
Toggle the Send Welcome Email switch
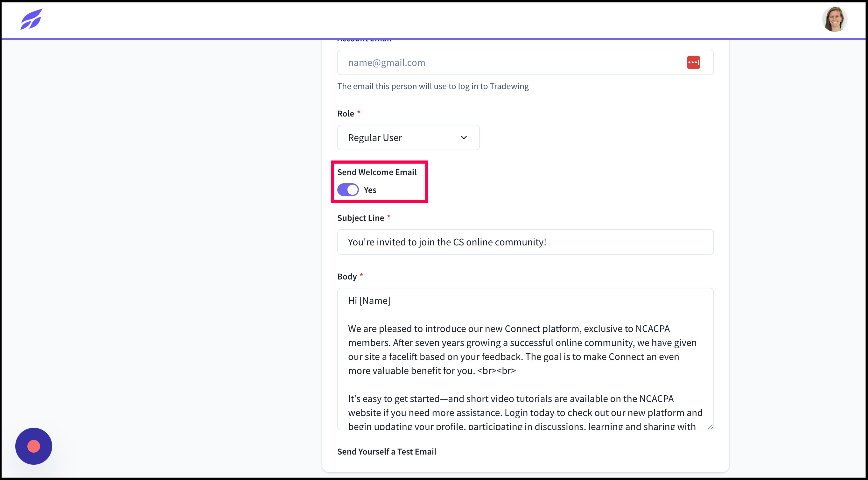(348, 190)
